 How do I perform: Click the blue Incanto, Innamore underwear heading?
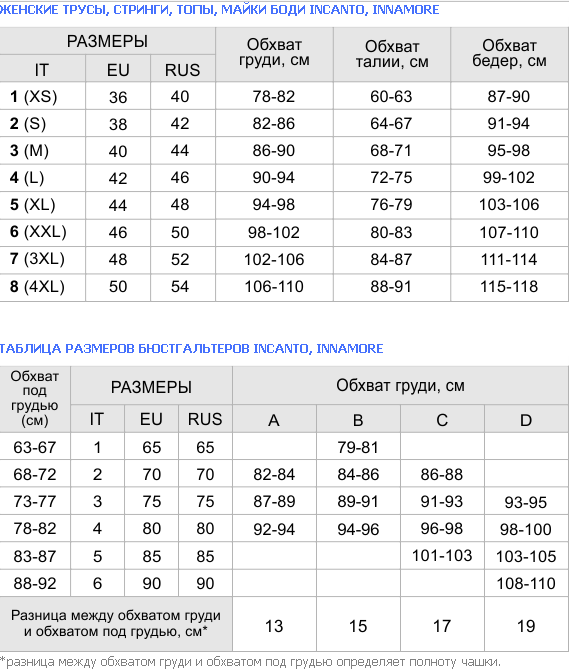pyautogui.click(x=219, y=9)
